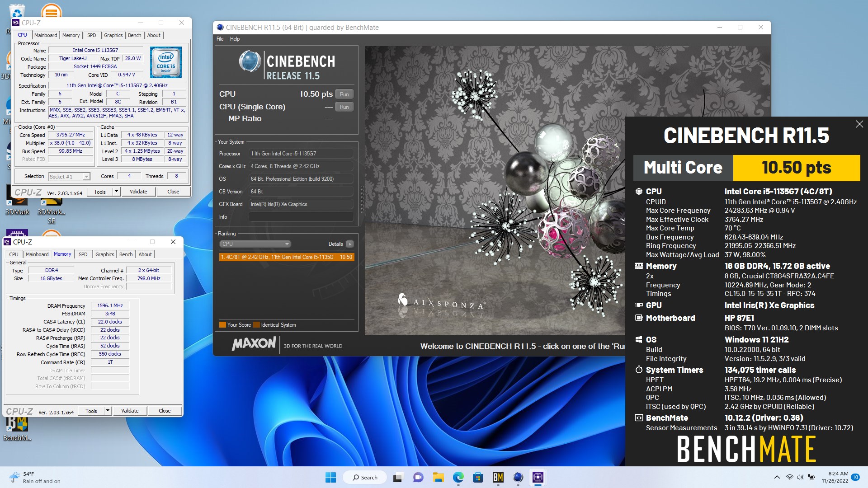Click Close in the top CPU-Z window
The height and width of the screenshot is (488, 868).
tap(173, 192)
